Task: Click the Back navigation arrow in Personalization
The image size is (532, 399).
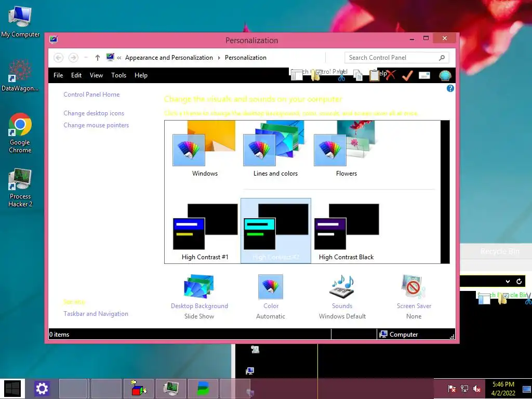Action: point(58,58)
